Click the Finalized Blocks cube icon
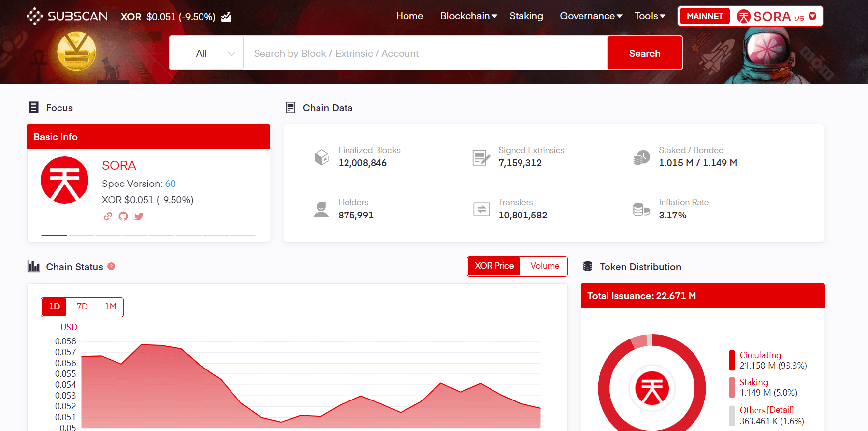 [x=321, y=157]
